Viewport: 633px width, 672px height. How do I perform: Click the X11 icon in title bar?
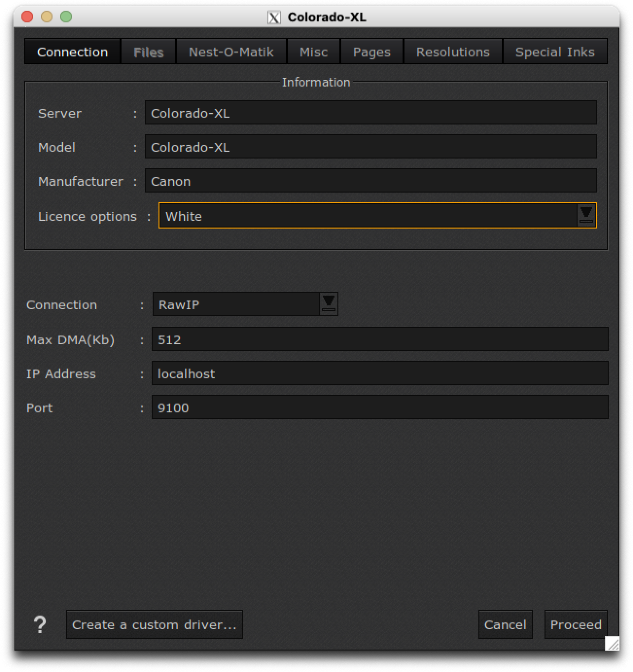point(274,18)
